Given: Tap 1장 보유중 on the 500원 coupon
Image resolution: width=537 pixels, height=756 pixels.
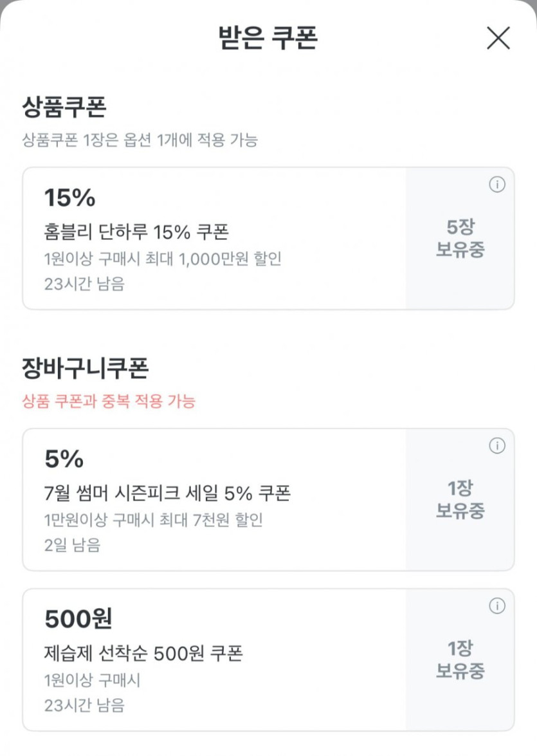Looking at the screenshot, I should (460, 659).
